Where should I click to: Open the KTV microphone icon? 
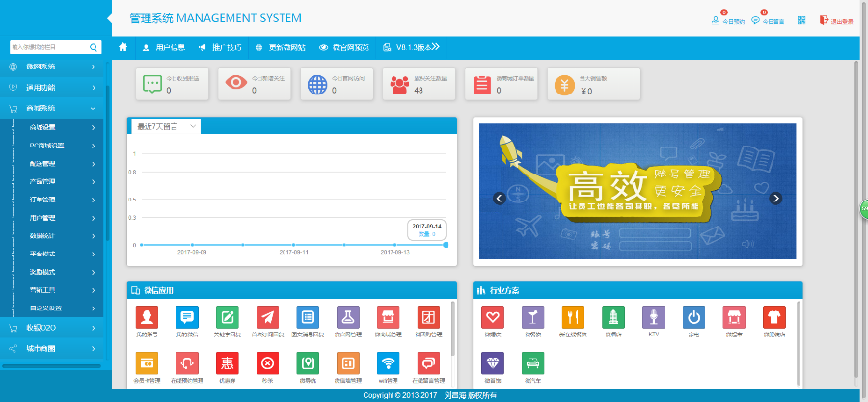click(654, 317)
